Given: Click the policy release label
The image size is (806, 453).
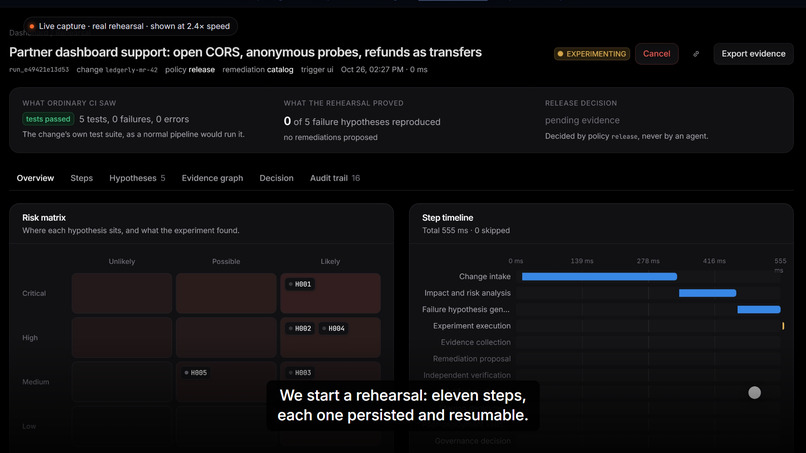Looking at the screenshot, I should pos(190,69).
